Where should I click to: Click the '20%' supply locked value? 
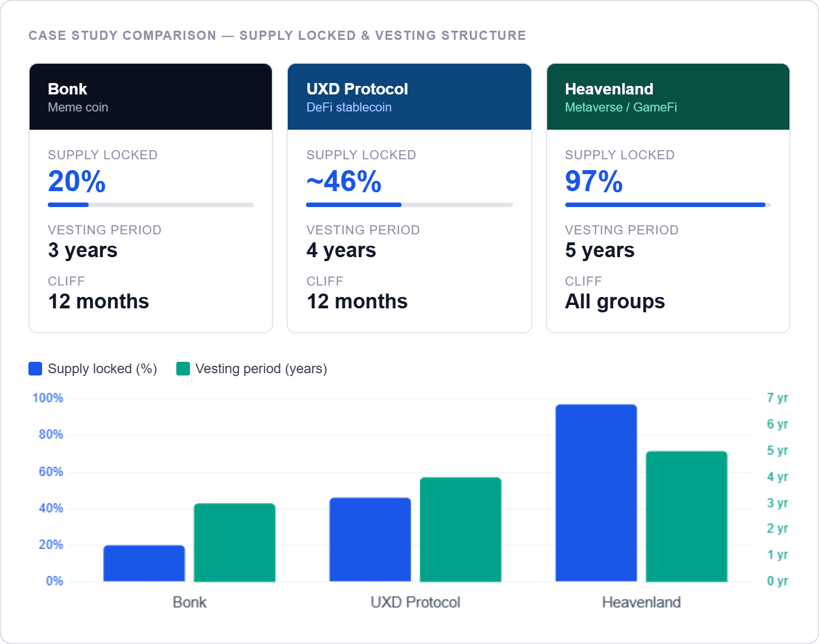point(77,181)
